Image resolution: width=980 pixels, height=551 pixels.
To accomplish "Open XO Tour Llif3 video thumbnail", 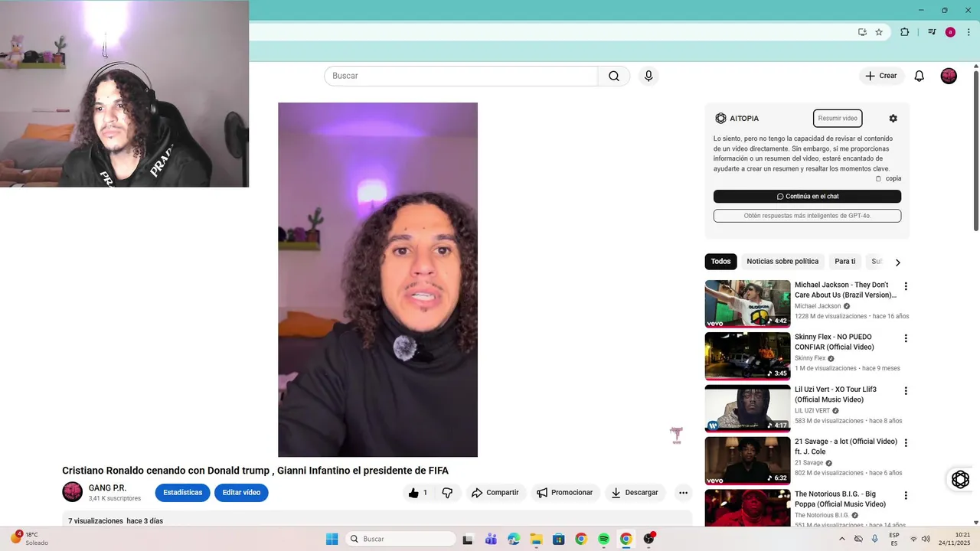I will tap(747, 409).
